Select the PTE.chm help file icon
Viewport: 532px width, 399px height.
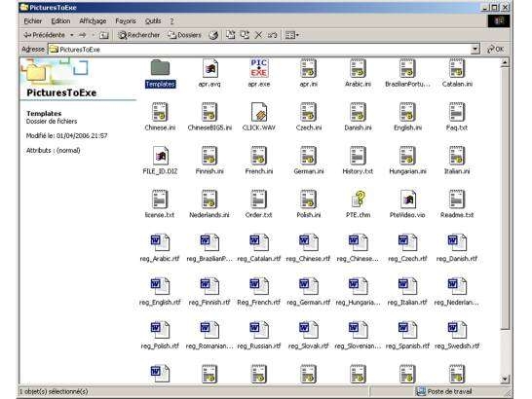(359, 199)
